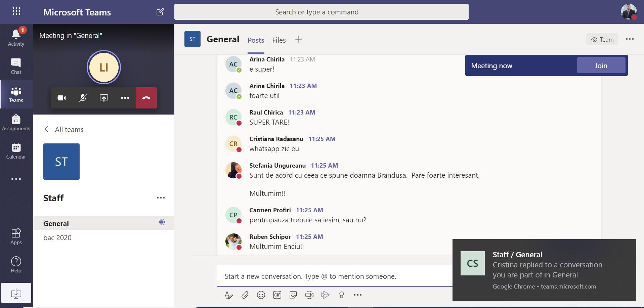The image size is (644, 308).
Task: Open the Staff team avatar tile
Action: [61, 162]
